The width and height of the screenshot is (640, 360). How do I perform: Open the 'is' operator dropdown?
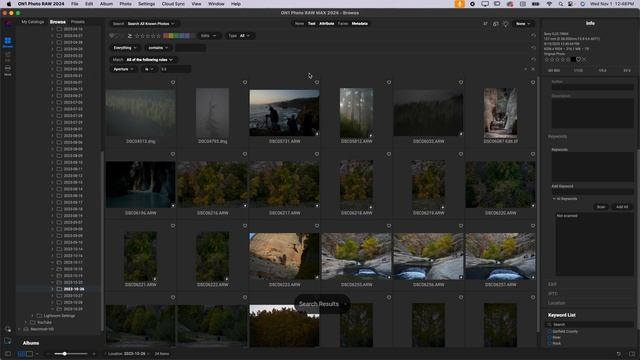click(x=149, y=69)
